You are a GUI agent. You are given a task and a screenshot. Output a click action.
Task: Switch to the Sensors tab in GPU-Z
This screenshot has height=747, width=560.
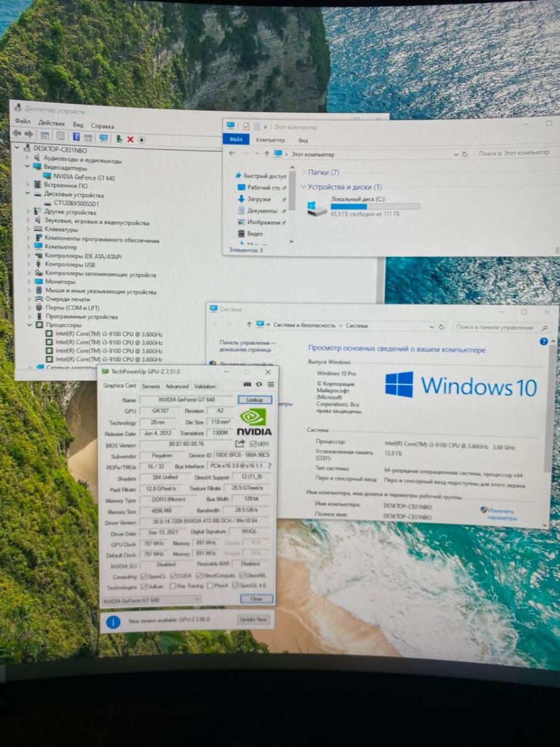151,386
